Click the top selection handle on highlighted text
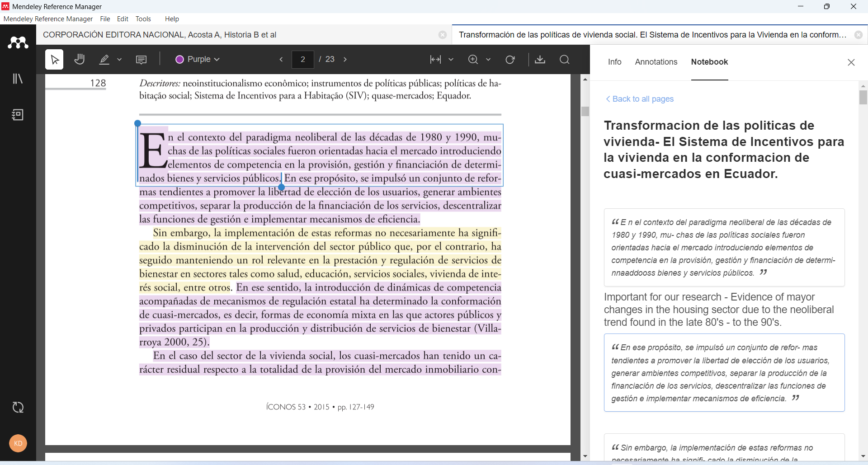 point(138,123)
